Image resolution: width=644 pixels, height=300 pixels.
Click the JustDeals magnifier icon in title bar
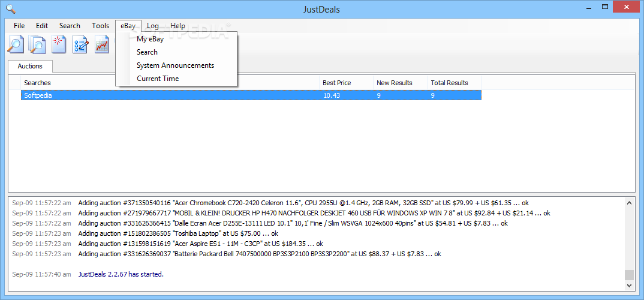[x=11, y=8]
